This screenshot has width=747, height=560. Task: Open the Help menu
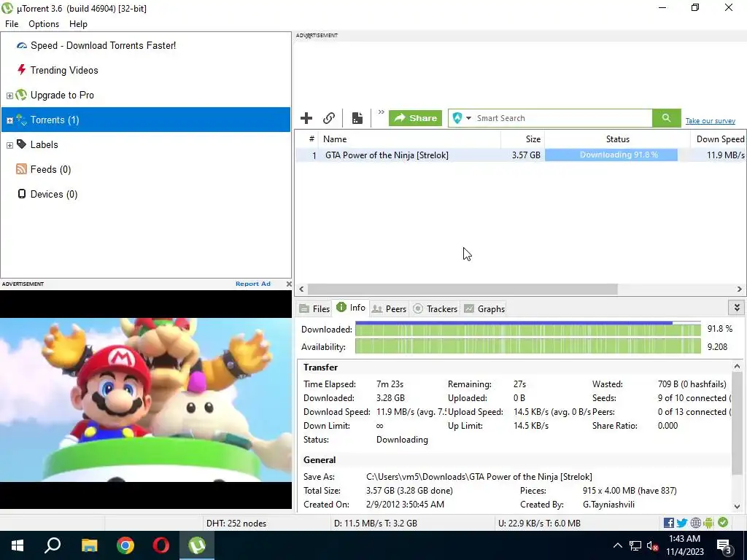click(x=78, y=24)
